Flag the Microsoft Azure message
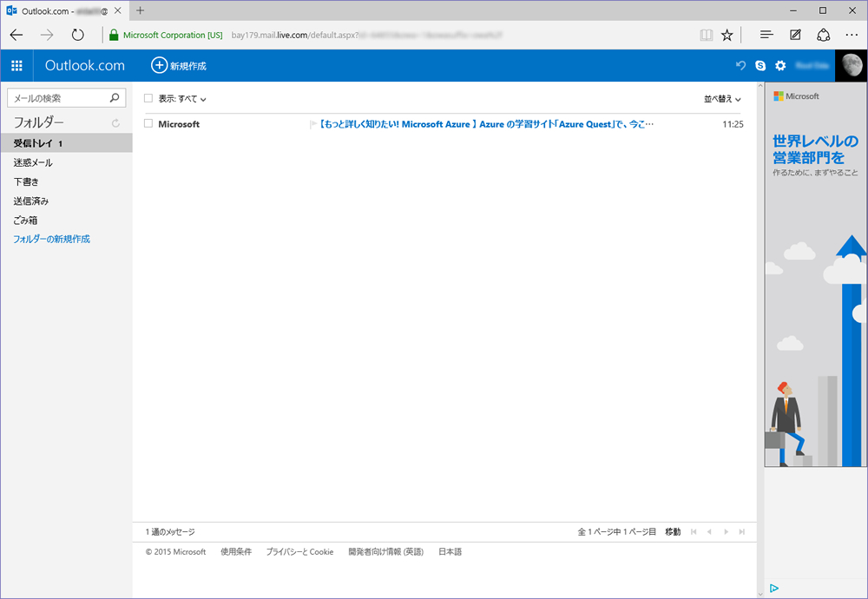Viewport: 868px width, 599px height. (x=312, y=124)
